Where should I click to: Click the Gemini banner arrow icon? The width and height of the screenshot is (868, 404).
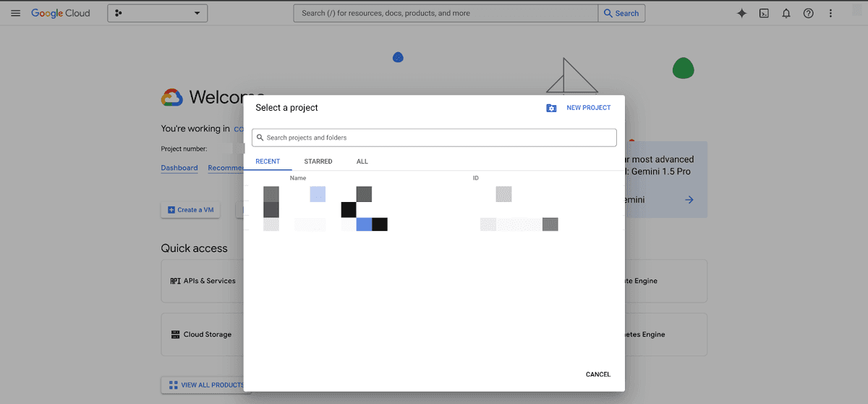coord(689,200)
